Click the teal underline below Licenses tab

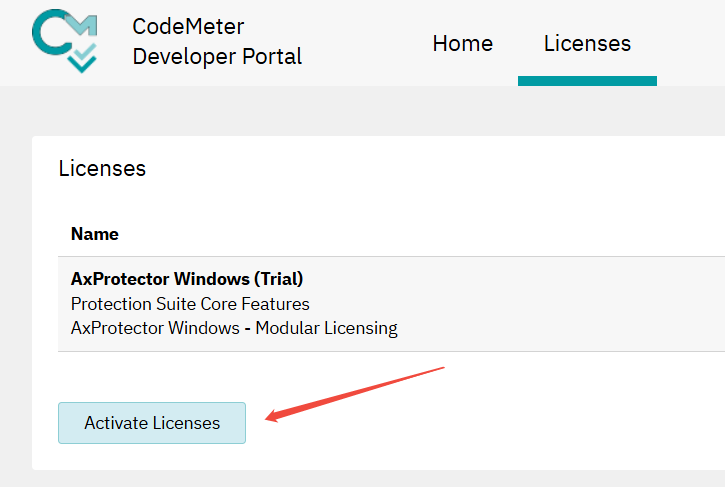(587, 81)
